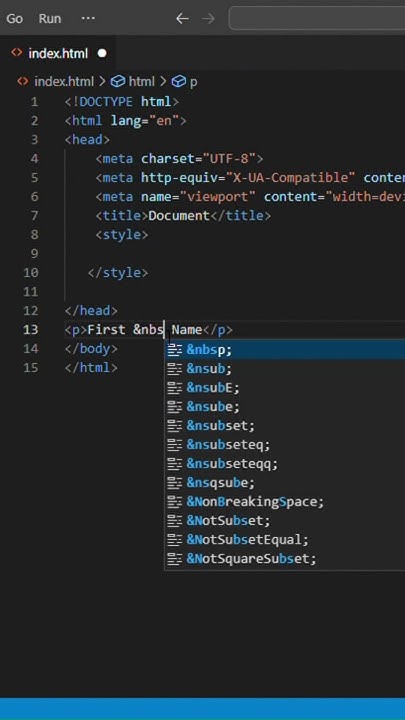Choose the &nsubset; suggestion

point(285,426)
